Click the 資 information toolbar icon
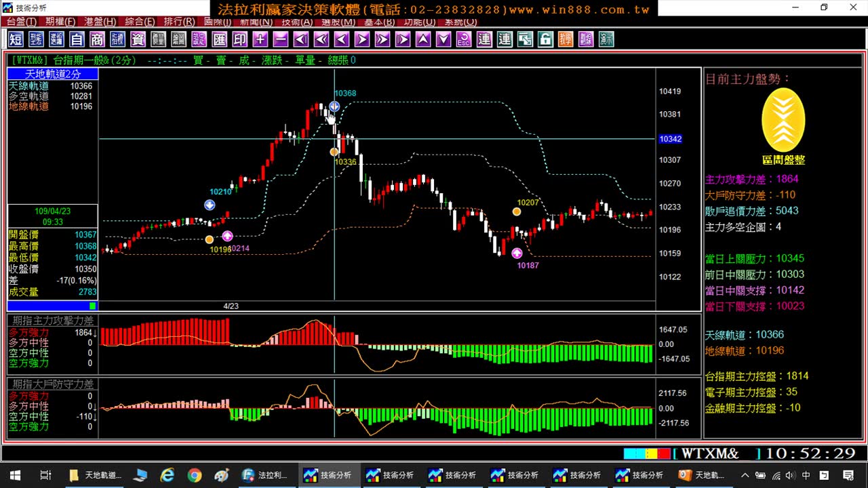The width and height of the screenshot is (868, 488). [x=138, y=39]
